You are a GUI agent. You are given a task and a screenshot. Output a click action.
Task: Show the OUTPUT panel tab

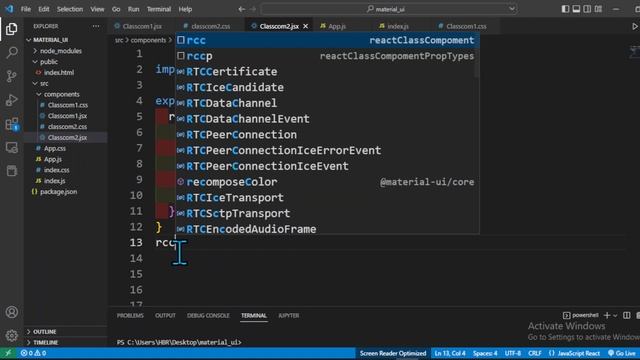coord(165,316)
